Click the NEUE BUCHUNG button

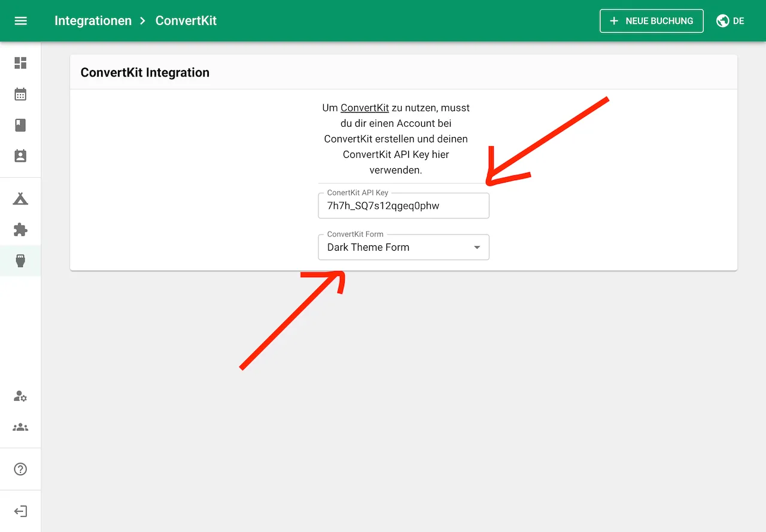point(651,21)
